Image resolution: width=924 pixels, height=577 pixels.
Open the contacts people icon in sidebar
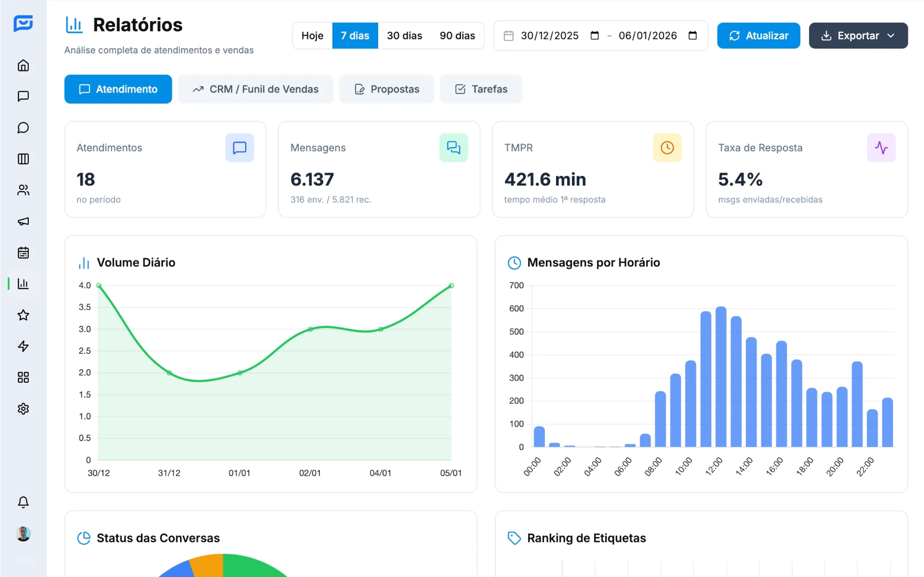23,190
